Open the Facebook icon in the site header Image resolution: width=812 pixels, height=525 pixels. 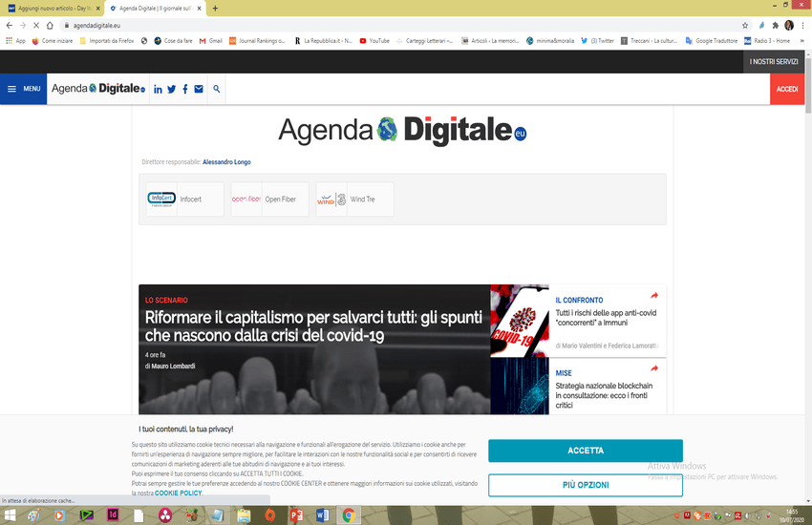click(x=185, y=90)
